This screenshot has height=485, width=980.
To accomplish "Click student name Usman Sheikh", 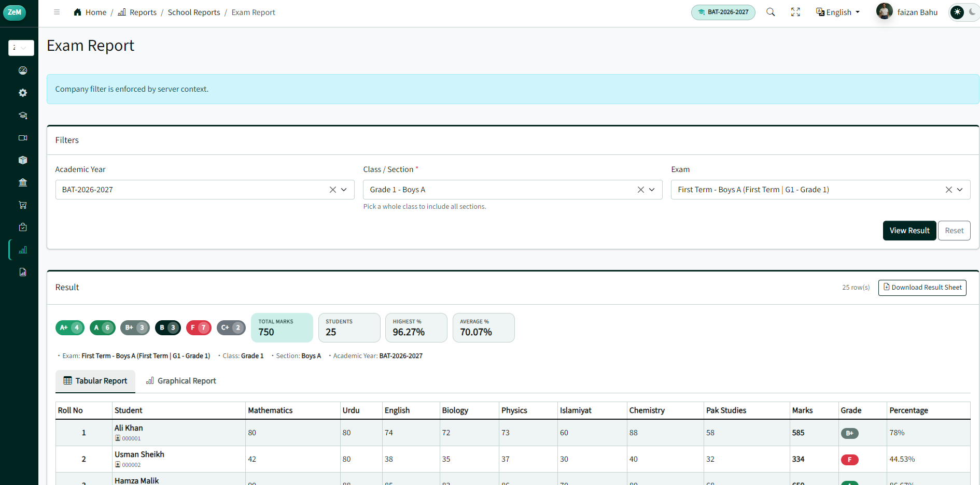I will 139,454.
